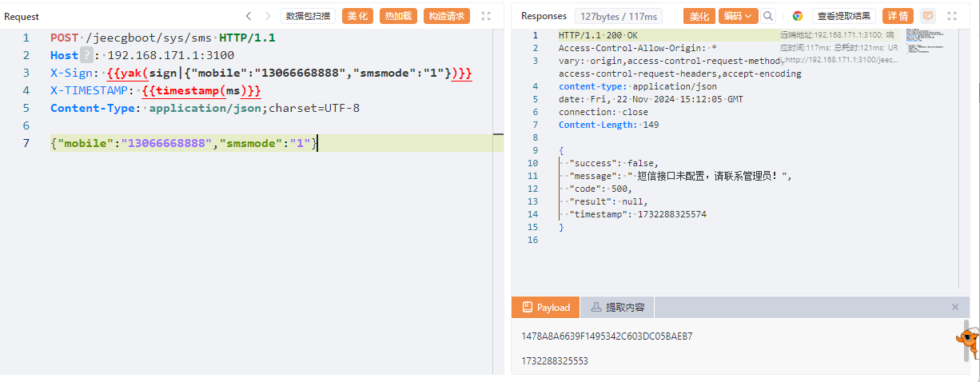This screenshot has width=980, height=382.
Task: Switch to the Payload tab
Action: [x=546, y=308]
